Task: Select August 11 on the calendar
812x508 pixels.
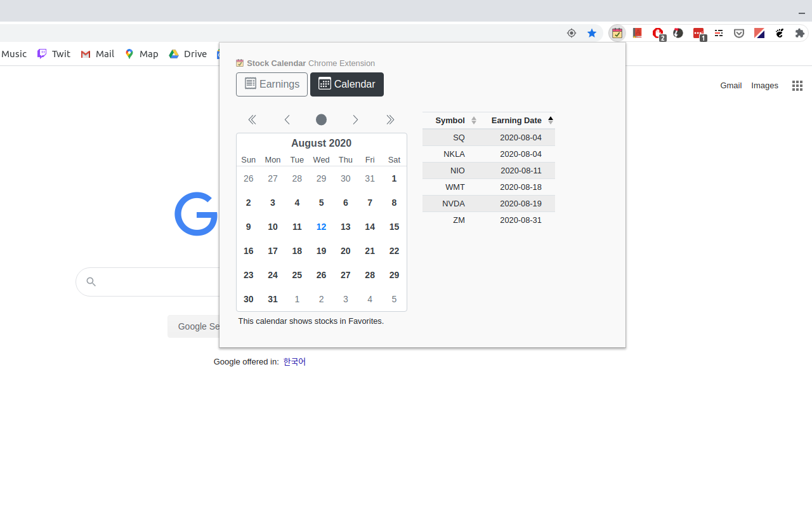Action: pos(297,227)
